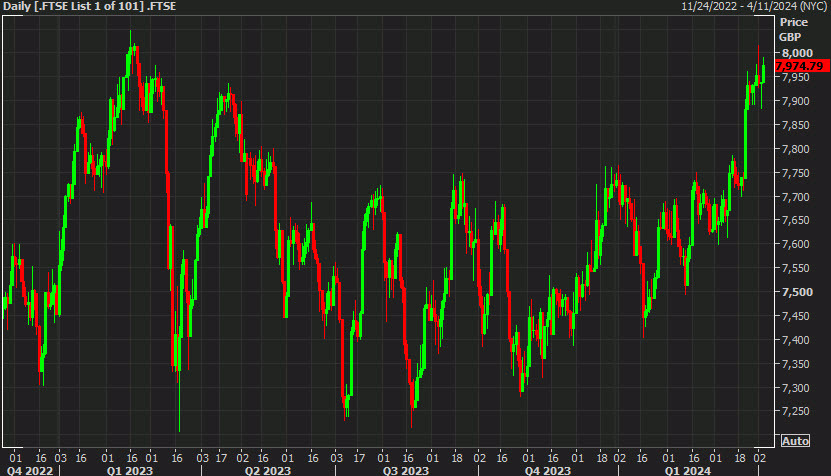Click the Auto scale button
The image size is (831, 476).
click(795, 440)
